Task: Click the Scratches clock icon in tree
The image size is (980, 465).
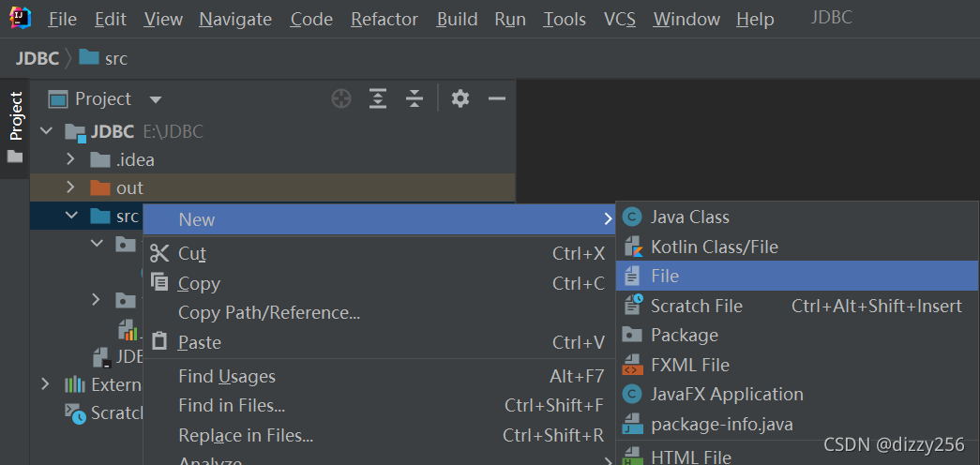Action: click(x=76, y=413)
